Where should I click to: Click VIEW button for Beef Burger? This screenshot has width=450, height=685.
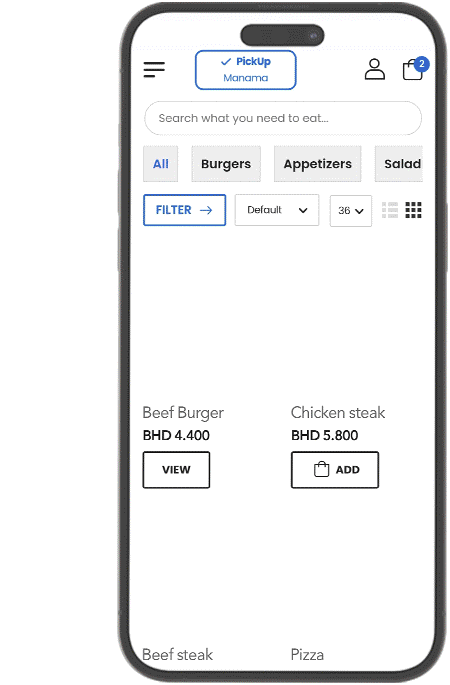pos(176,470)
